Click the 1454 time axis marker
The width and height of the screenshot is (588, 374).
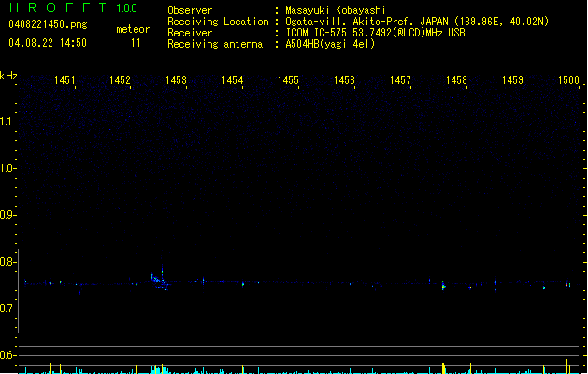pos(233,80)
